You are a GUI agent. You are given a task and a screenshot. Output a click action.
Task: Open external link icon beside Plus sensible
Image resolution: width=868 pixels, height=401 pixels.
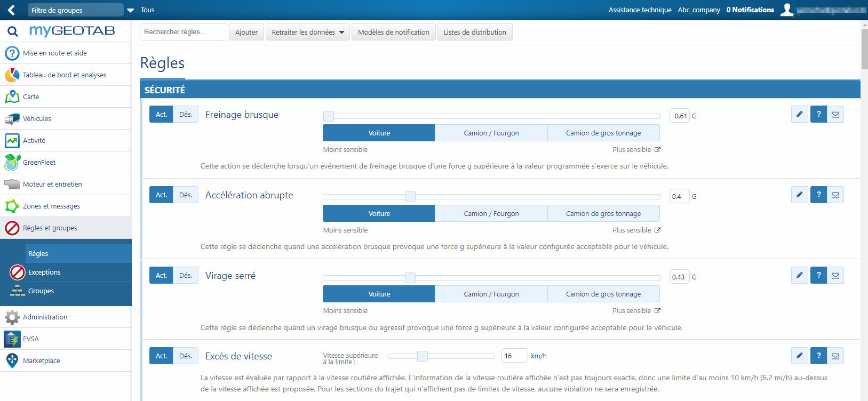coord(657,150)
